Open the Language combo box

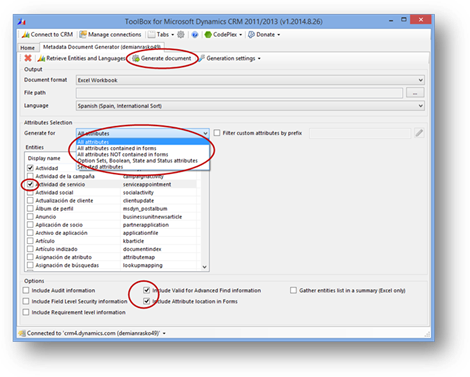click(250, 106)
